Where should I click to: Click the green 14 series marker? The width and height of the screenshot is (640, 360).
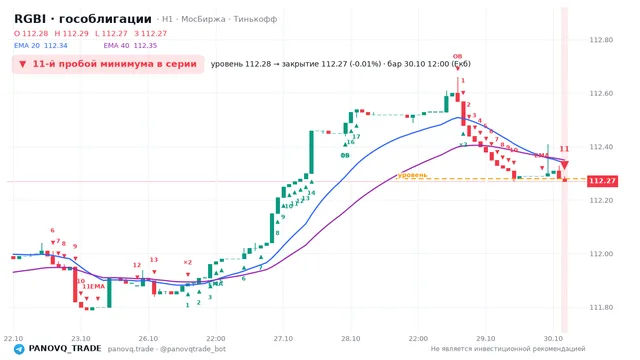(311, 193)
